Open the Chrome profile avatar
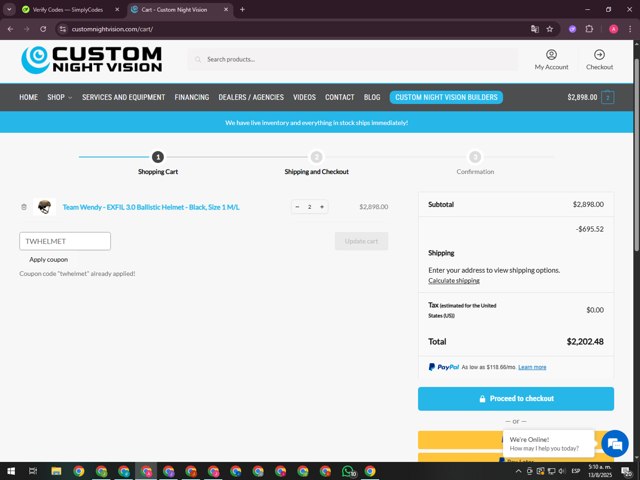Screen dimensions: 640x480 [613, 29]
